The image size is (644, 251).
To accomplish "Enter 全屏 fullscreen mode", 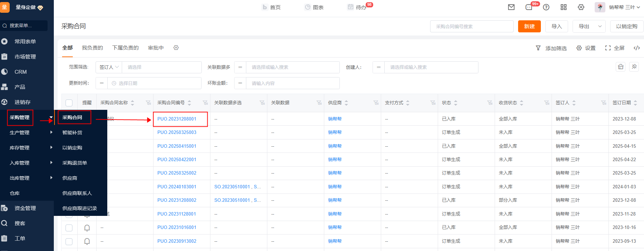I will click(x=615, y=48).
